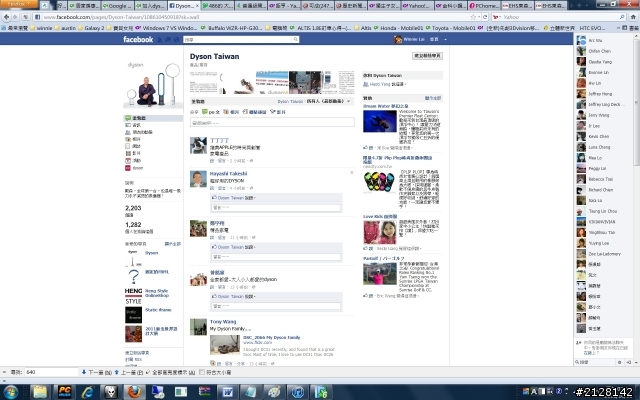
Task: Open chat with Kevin Chen in the sidebar
Action: [598, 136]
